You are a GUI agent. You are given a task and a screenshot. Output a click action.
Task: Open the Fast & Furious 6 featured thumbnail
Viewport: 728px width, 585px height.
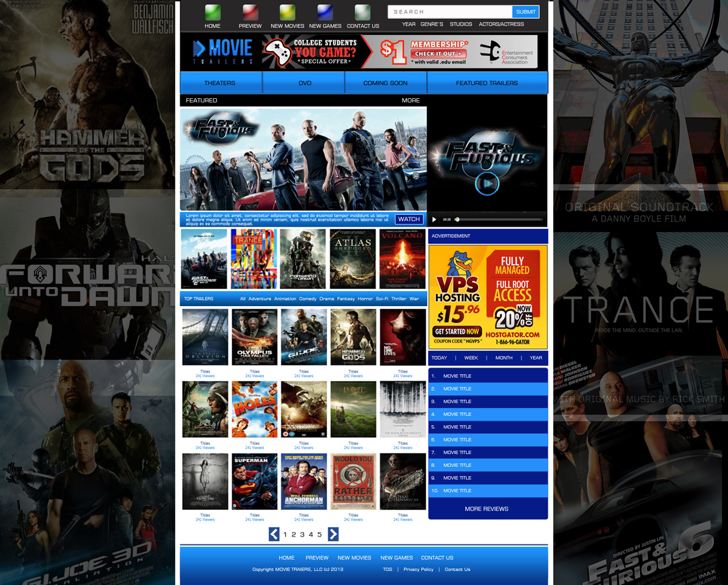point(204,259)
